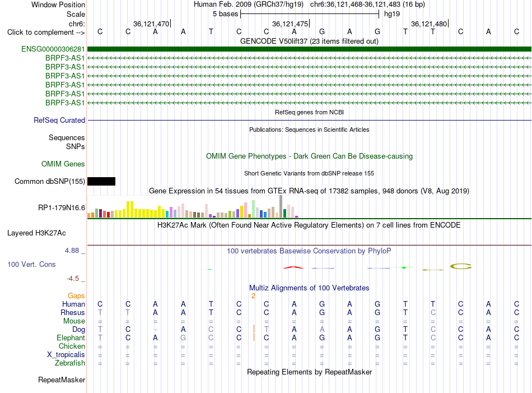Click the H3K27Ac Mark ENCODE track title

309,225
